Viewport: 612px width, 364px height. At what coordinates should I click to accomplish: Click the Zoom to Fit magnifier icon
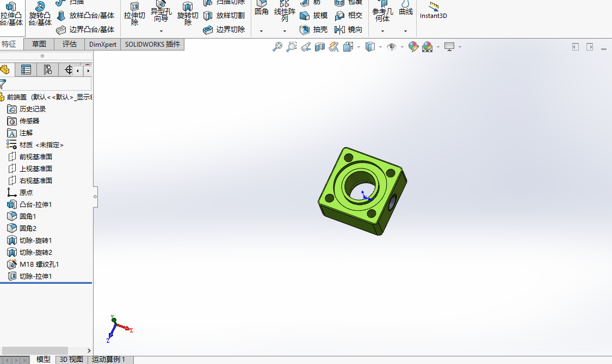[x=277, y=47]
